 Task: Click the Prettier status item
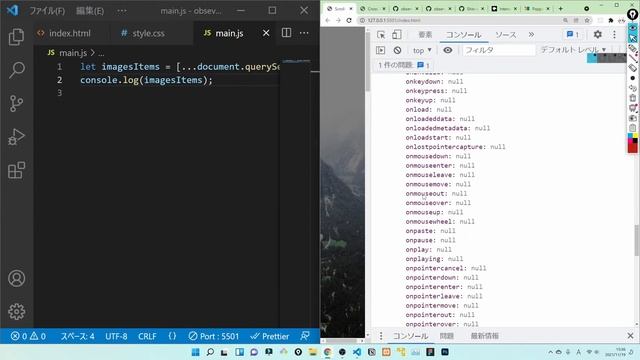pyautogui.click(x=270, y=336)
